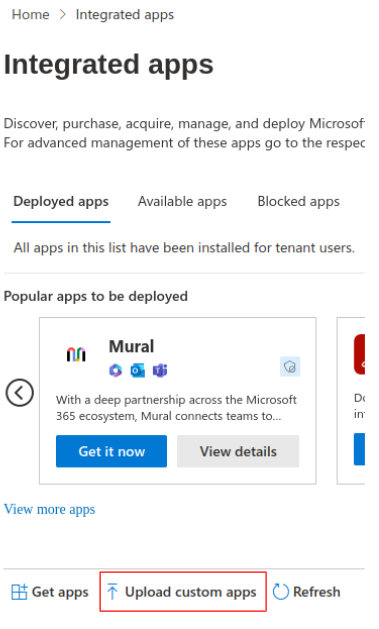Click the shield certification badge on Mural
The image size is (379, 629).
tap(290, 366)
